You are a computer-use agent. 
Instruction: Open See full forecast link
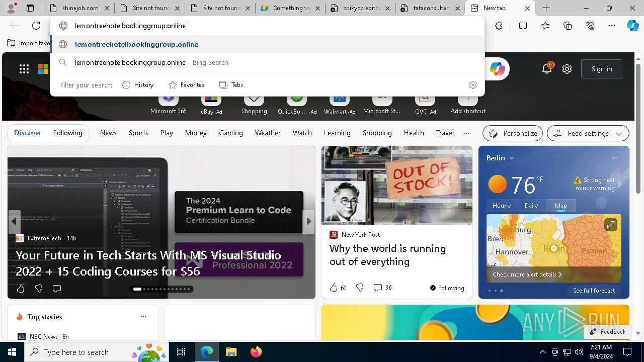point(594,291)
